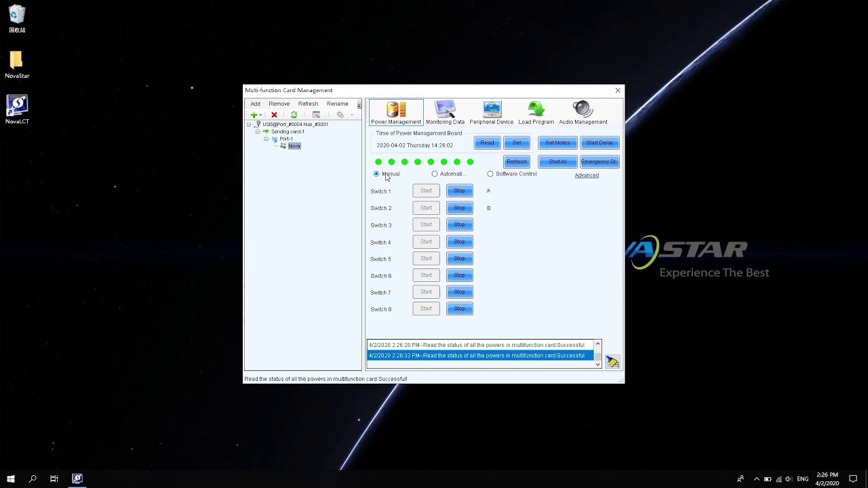This screenshot has width=868, height=488.
Task: Click the greyed-out link chain icon
Action: click(340, 115)
